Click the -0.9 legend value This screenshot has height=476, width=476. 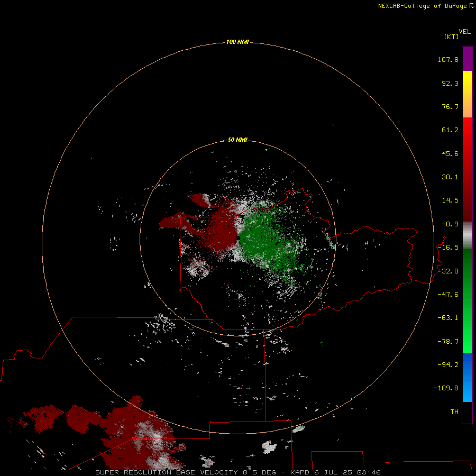[450, 224]
